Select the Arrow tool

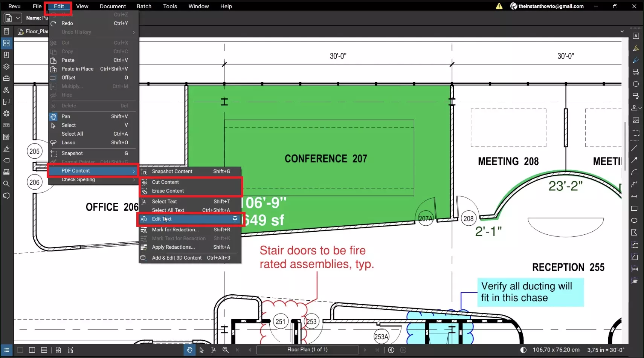tap(635, 160)
